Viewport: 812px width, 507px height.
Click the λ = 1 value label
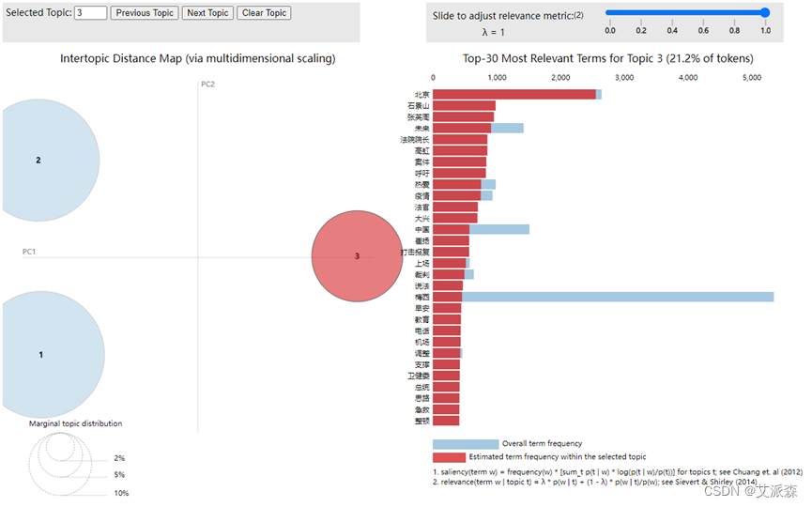point(493,32)
